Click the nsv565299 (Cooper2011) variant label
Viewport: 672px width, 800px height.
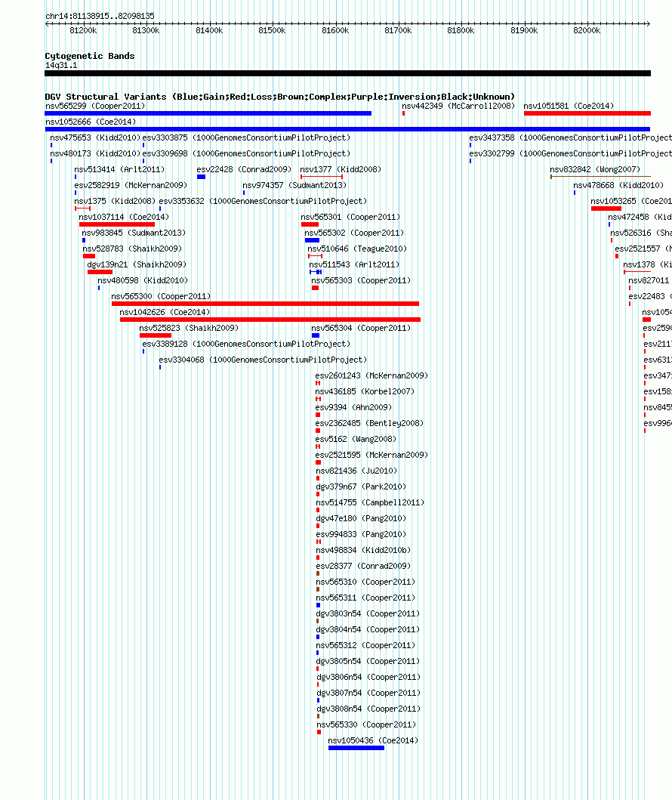[95, 106]
